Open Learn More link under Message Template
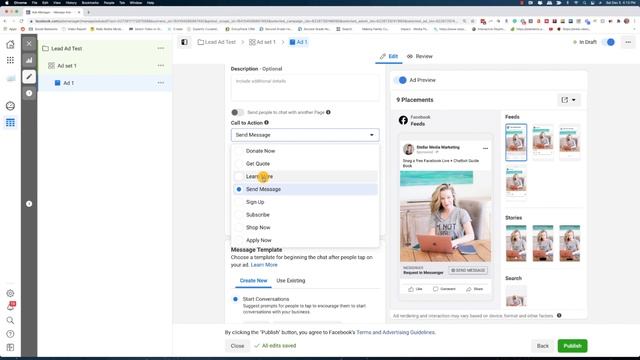640x360 pixels. pyautogui.click(x=264, y=265)
